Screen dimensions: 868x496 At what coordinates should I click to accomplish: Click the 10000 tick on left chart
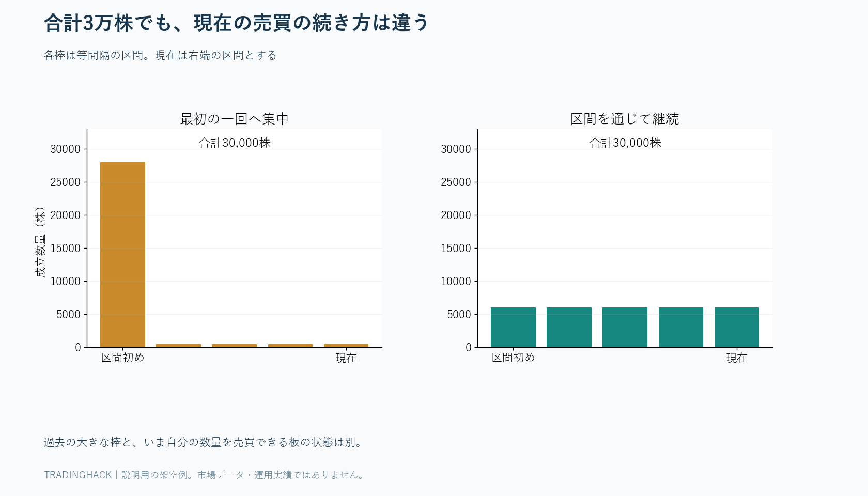tap(66, 282)
